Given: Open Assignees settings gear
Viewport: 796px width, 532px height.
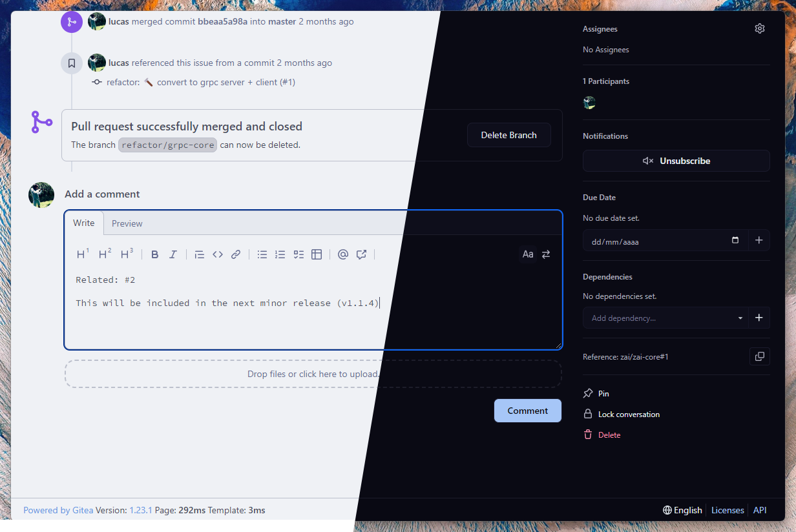Looking at the screenshot, I should pos(760,28).
